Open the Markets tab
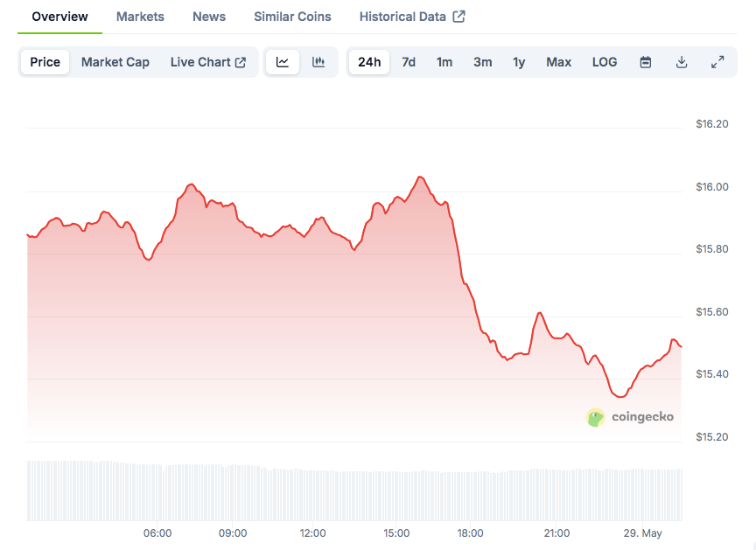Screen dimensions: 756x550 (140, 16)
